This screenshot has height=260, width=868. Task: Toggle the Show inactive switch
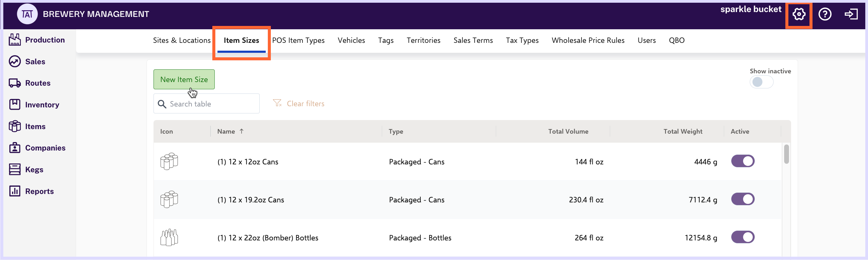click(x=761, y=82)
